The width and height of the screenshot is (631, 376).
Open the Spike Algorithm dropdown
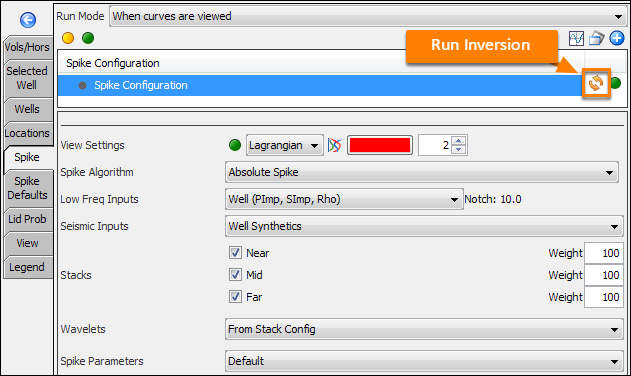422,172
